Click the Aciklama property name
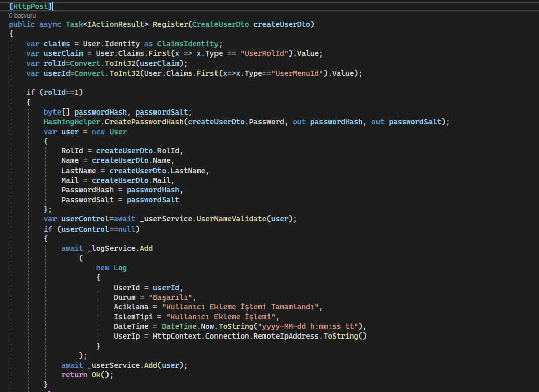Image resolution: width=539 pixels, height=392 pixels. [x=131, y=307]
